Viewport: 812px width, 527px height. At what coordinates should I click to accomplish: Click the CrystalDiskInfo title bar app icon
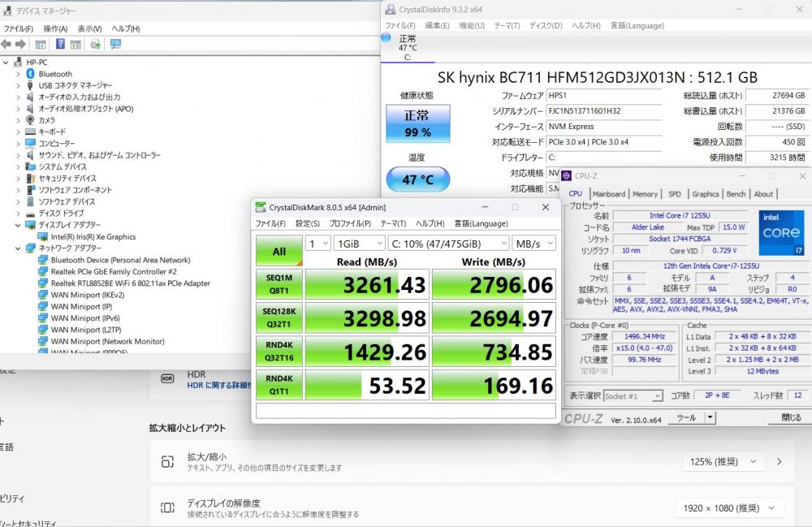pyautogui.click(x=391, y=9)
